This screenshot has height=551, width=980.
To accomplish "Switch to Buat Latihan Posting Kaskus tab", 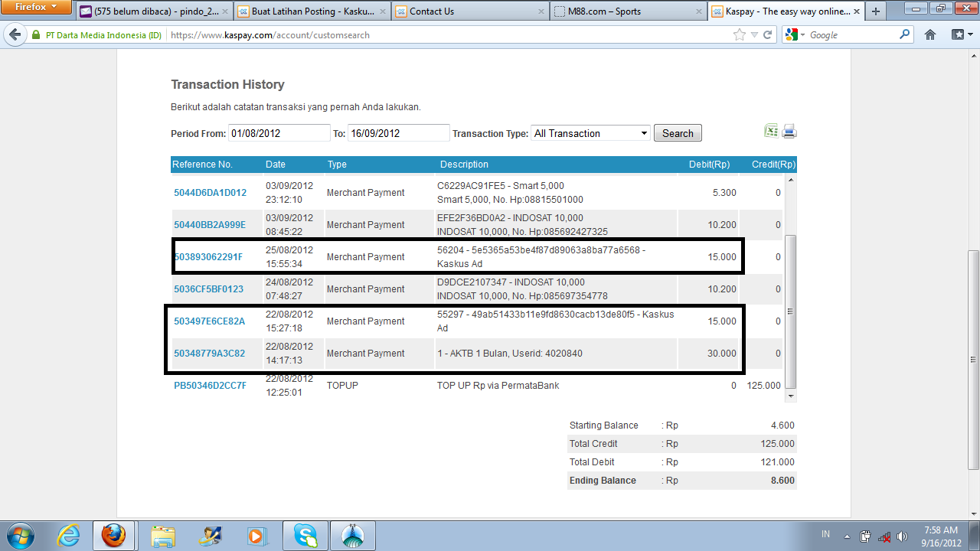I will [x=312, y=11].
